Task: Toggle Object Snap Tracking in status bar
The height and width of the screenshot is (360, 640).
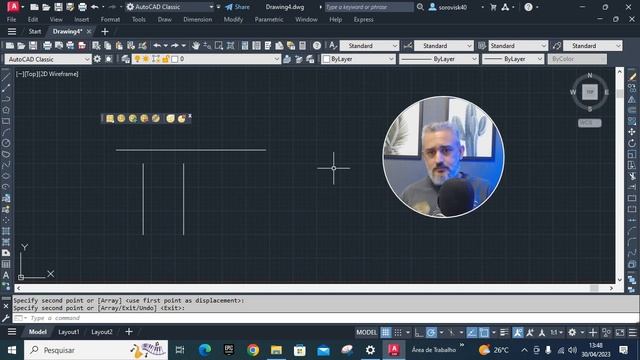Action: pos(472,333)
